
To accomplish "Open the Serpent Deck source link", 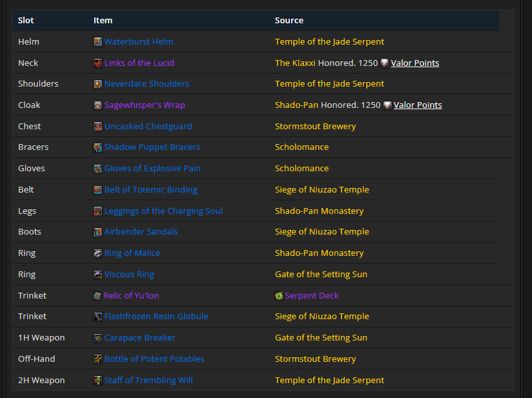I will [311, 295].
